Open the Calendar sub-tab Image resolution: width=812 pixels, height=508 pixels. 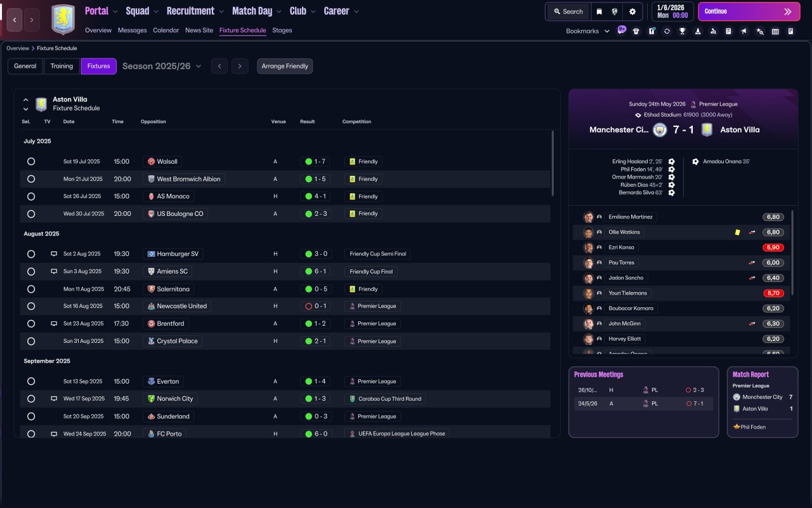tap(166, 30)
